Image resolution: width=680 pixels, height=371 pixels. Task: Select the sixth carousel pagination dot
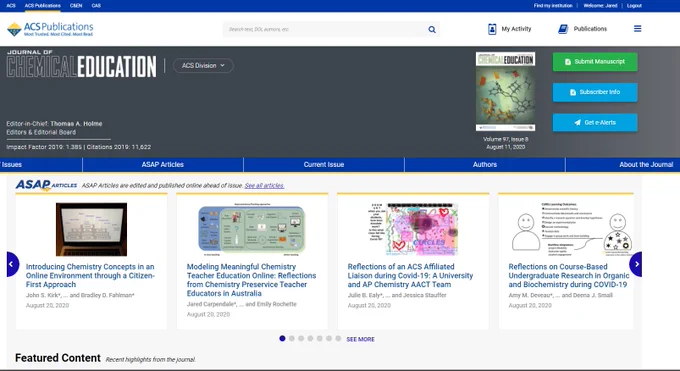329,338
